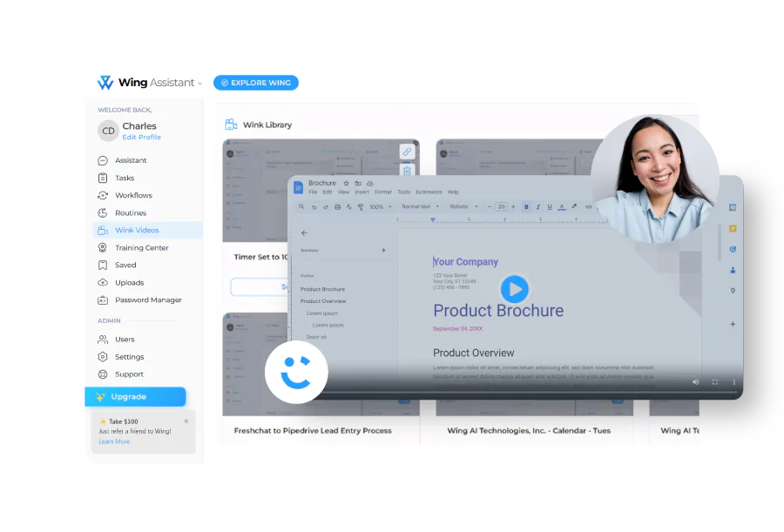784x532 pixels.
Task: Copy link icon on first video card
Action: (407, 151)
